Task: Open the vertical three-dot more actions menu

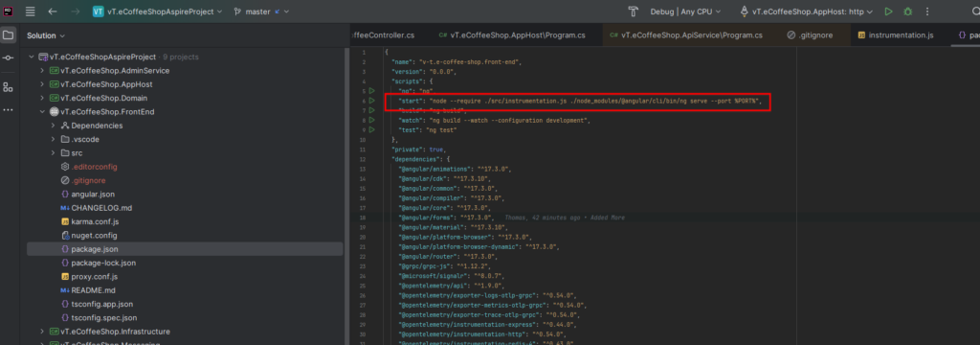Action: [927, 11]
